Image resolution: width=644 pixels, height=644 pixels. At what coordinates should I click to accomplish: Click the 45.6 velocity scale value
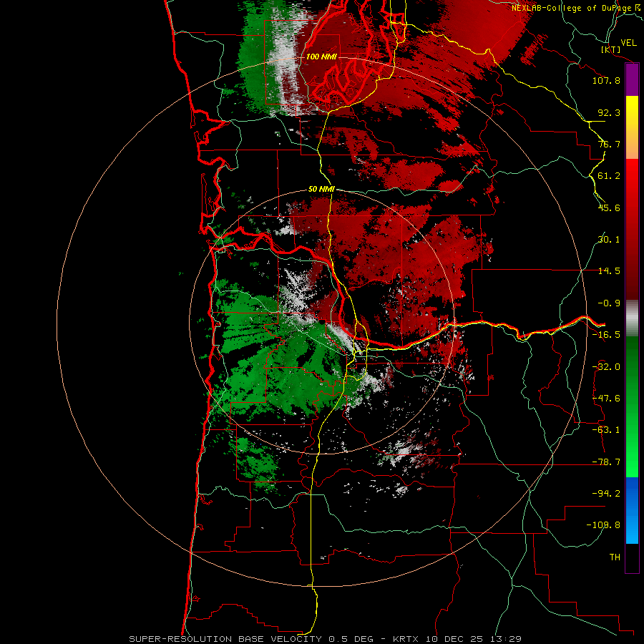click(x=609, y=208)
